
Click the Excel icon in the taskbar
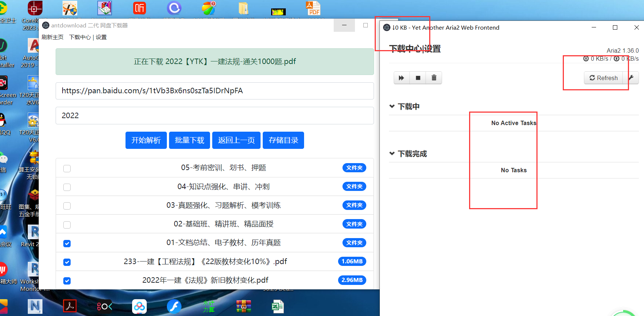point(278,306)
